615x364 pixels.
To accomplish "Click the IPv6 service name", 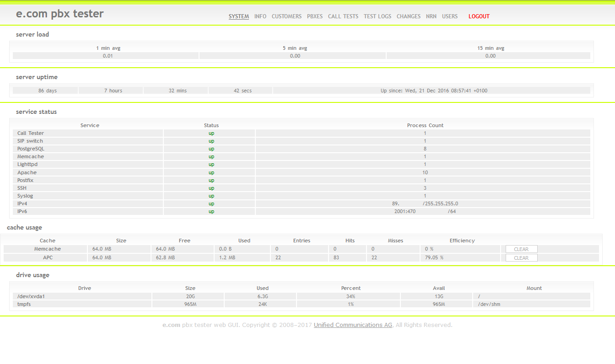I will 22,211.
